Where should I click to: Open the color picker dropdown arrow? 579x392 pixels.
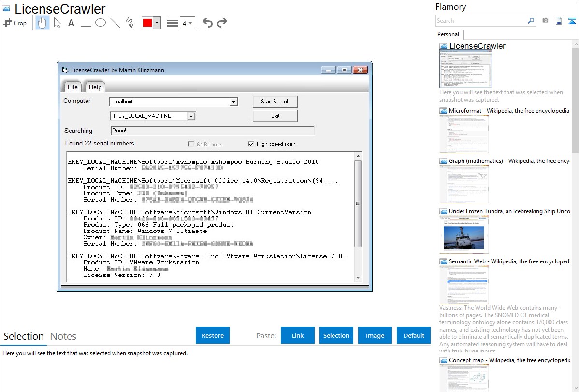click(x=157, y=23)
